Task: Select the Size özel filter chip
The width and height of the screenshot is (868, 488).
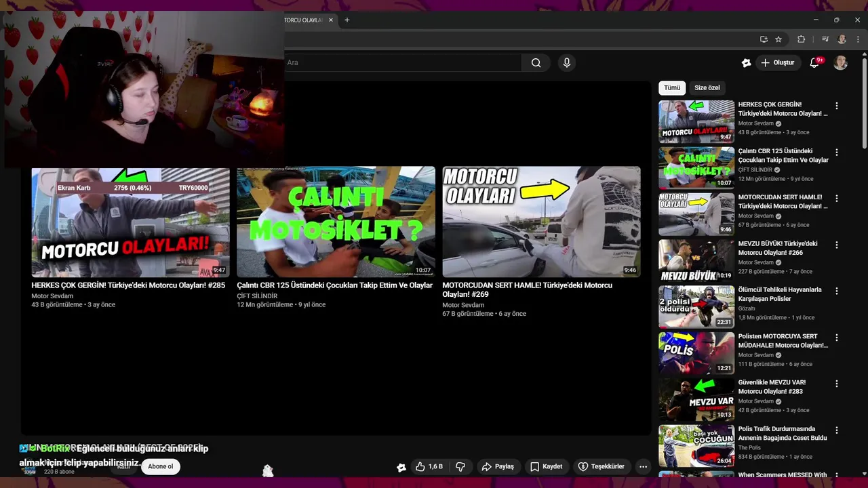Action: pos(707,88)
